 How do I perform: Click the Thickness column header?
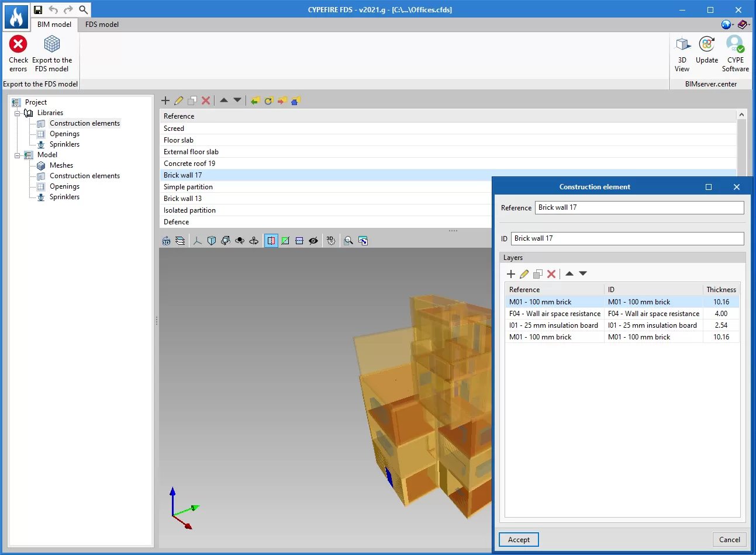coord(721,290)
